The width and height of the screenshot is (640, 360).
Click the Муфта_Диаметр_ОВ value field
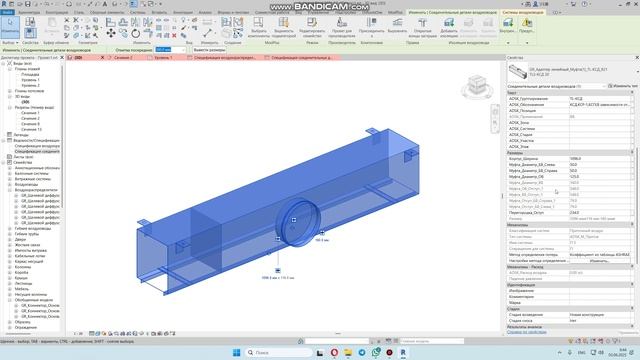(x=600, y=177)
